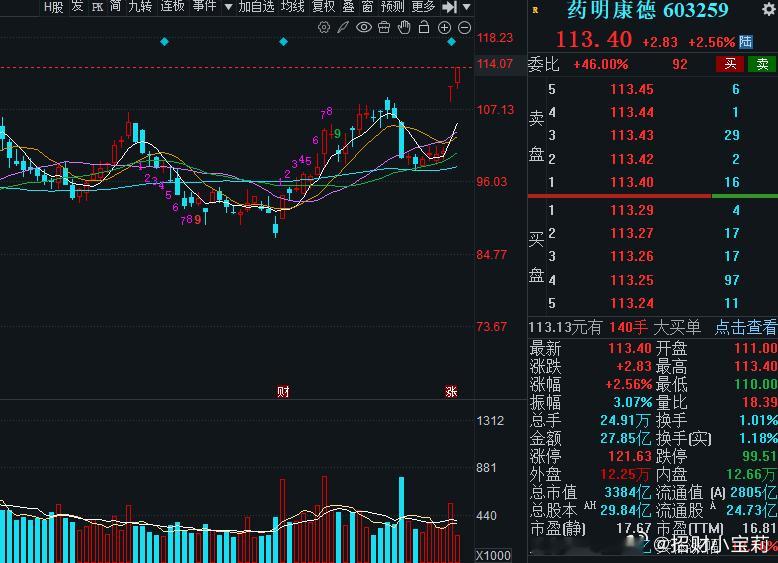Select the sell level 3 price 113.43
The height and width of the screenshot is (563, 778).
tap(632, 135)
